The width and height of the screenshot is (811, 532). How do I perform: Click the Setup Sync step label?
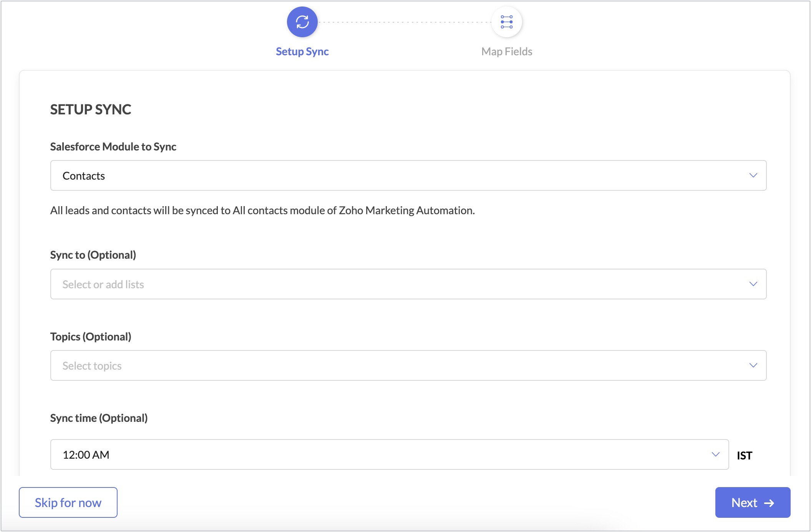[x=302, y=51]
